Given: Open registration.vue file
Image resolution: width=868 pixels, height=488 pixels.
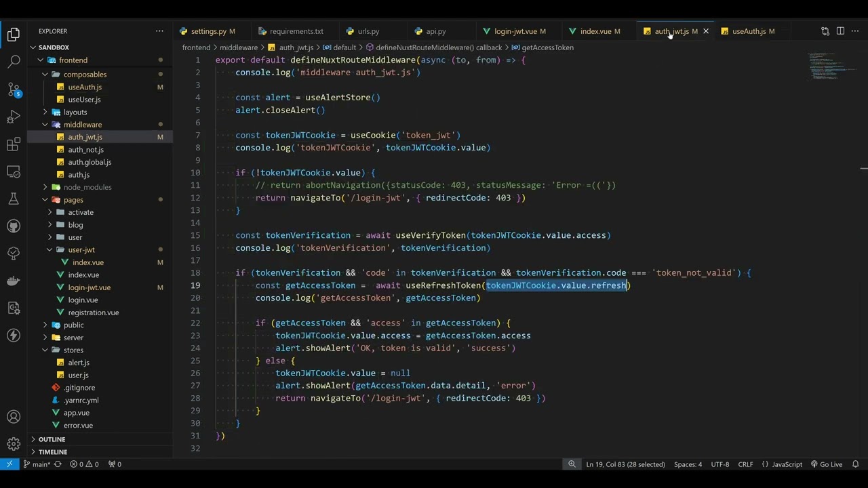Looking at the screenshot, I should coord(93,312).
